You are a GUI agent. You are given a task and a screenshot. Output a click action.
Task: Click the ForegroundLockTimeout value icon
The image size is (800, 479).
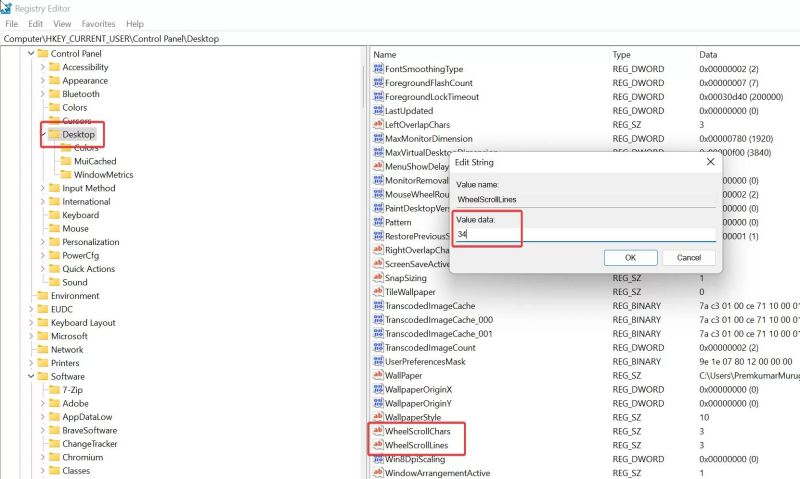pos(378,96)
